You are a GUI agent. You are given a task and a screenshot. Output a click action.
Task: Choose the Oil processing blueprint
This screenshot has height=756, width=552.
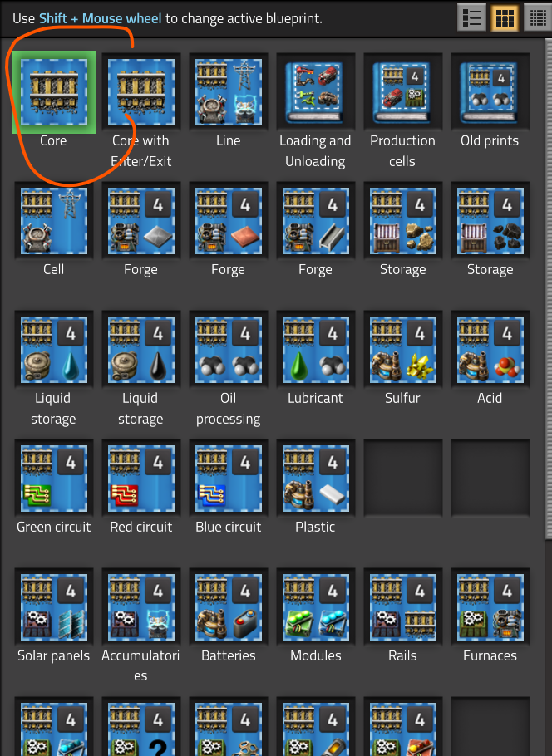229,350
